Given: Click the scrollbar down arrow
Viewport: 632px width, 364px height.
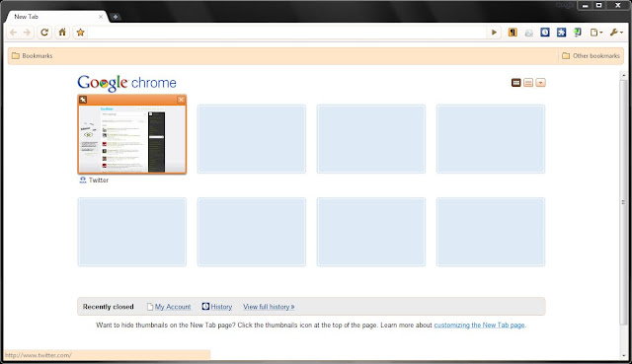Looking at the screenshot, I should click(624, 355).
